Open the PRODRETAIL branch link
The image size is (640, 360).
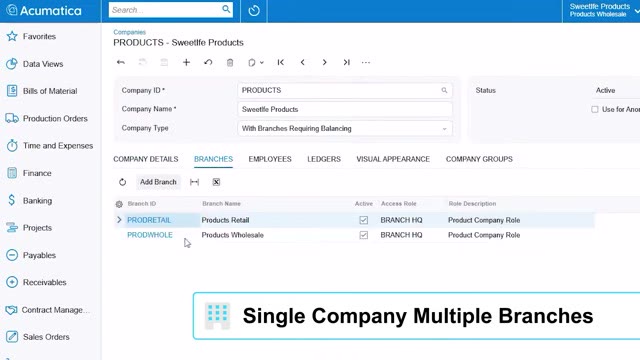(149, 220)
